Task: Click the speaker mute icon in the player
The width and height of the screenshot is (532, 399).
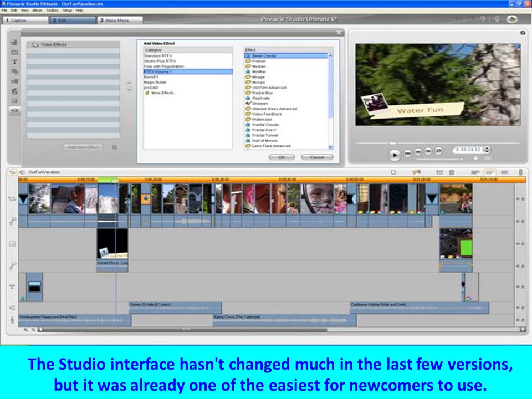Action: click(476, 158)
